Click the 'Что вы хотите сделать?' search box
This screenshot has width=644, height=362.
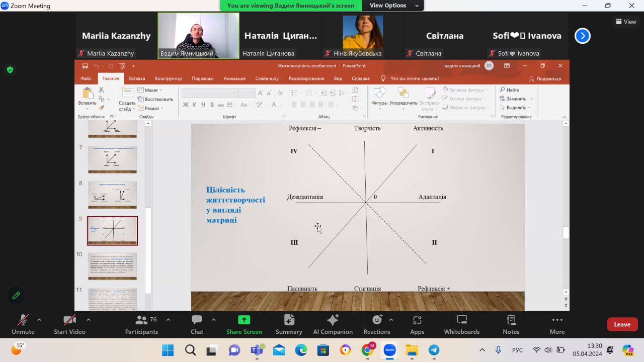pyautogui.click(x=410, y=78)
